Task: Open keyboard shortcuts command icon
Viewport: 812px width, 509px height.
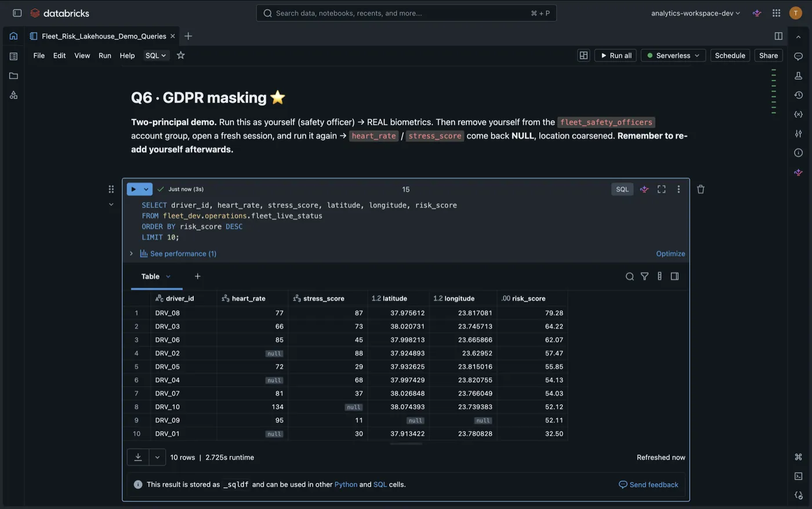Action: [798, 457]
